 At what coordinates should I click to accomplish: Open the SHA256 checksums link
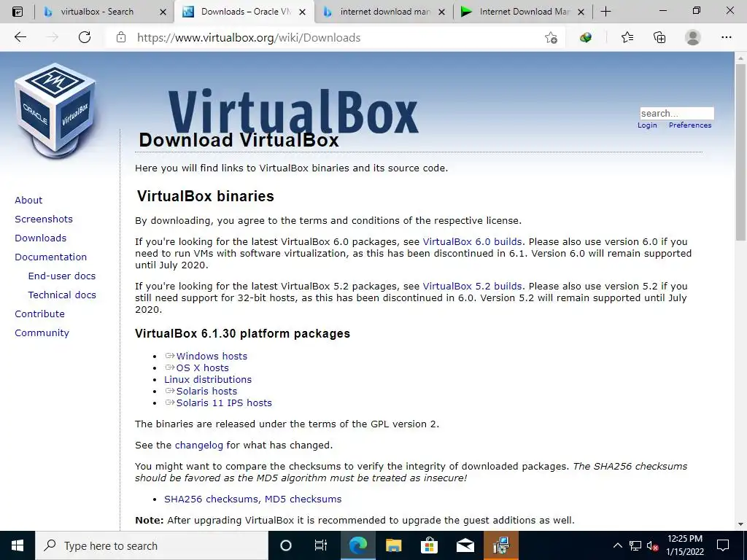coord(212,499)
